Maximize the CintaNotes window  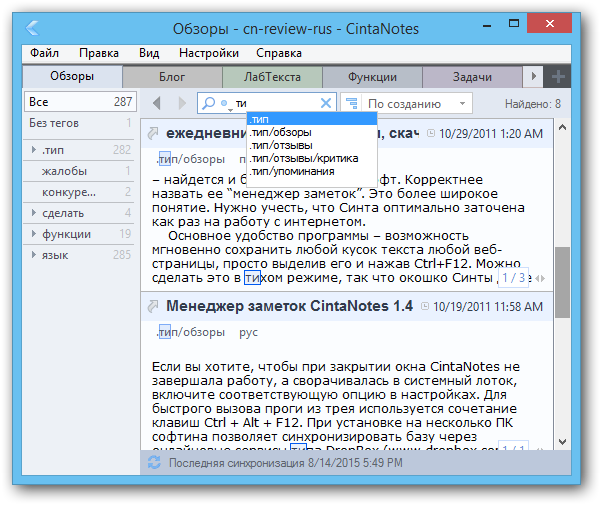514,23
